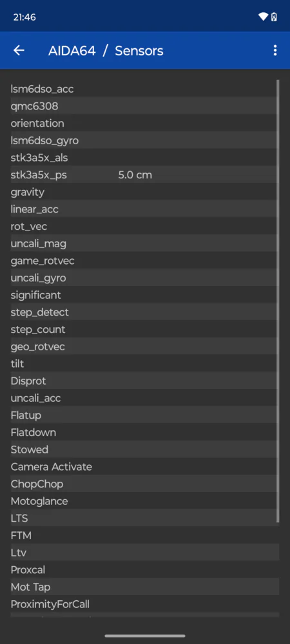Tap the back arrow icon

(19, 50)
